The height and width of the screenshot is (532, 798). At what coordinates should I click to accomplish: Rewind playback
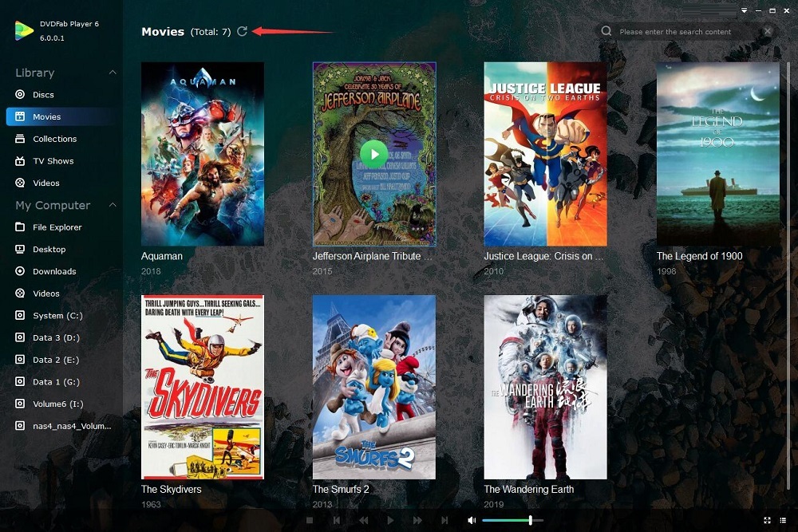[x=363, y=520]
